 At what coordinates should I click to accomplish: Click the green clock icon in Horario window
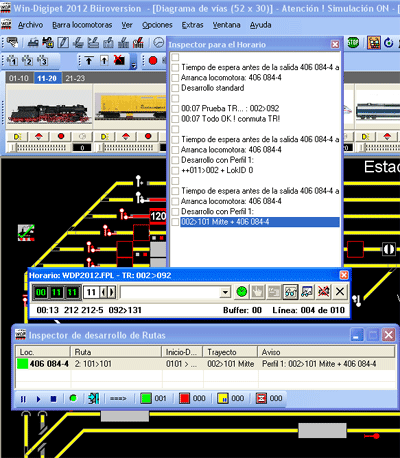(x=242, y=292)
